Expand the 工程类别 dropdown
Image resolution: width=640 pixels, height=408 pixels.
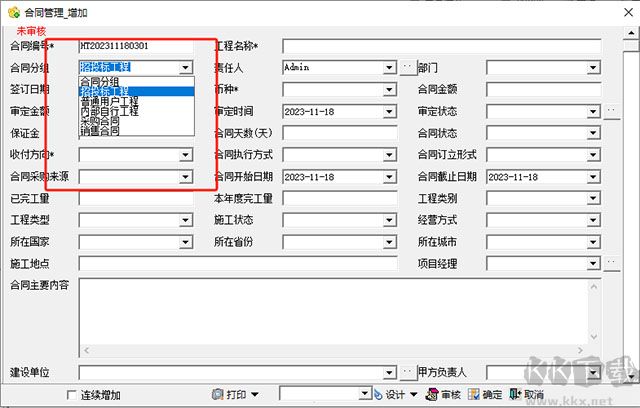pyautogui.click(x=593, y=199)
